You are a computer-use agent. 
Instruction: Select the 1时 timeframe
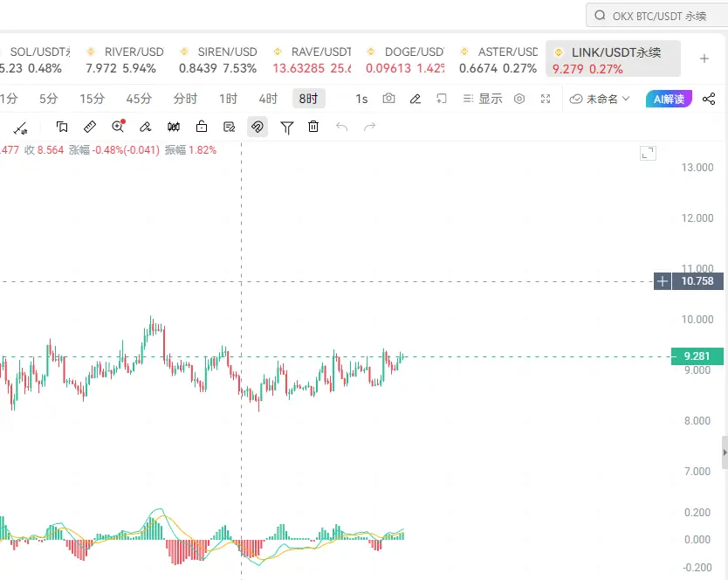[x=228, y=99]
